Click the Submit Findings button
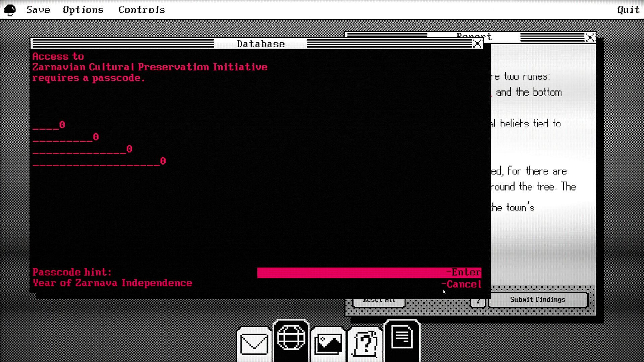644x362 pixels. [538, 300]
